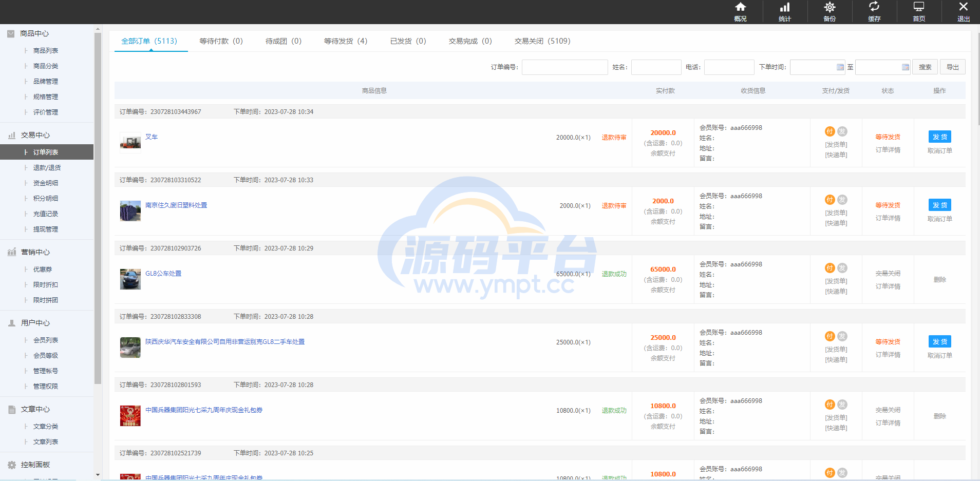Click 发货 button for 陕西庆华汽车 order

940,341
